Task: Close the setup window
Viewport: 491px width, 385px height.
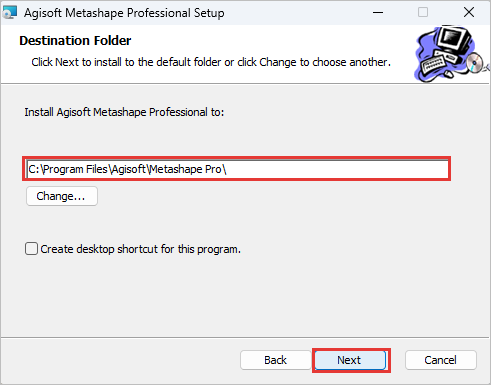Action: [469, 13]
